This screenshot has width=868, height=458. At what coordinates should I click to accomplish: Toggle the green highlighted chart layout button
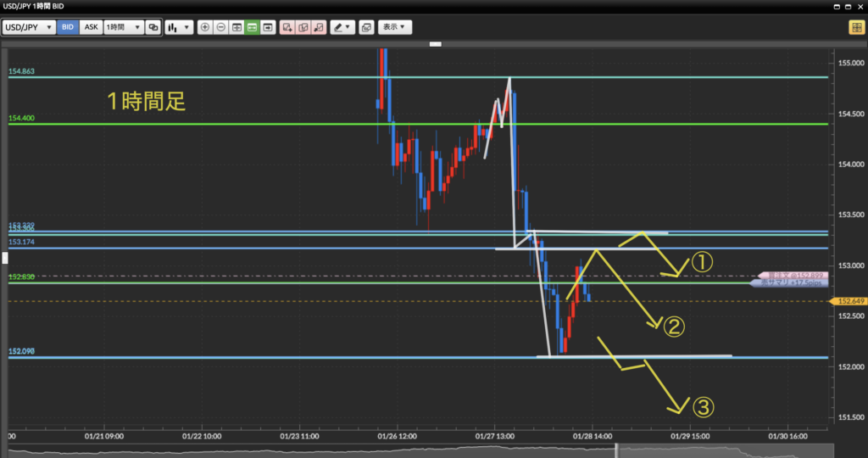252,27
